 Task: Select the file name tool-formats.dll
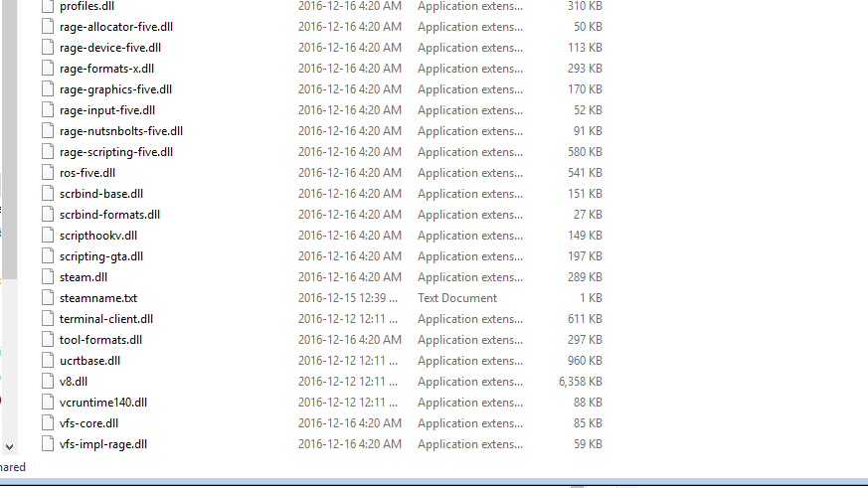(100, 340)
